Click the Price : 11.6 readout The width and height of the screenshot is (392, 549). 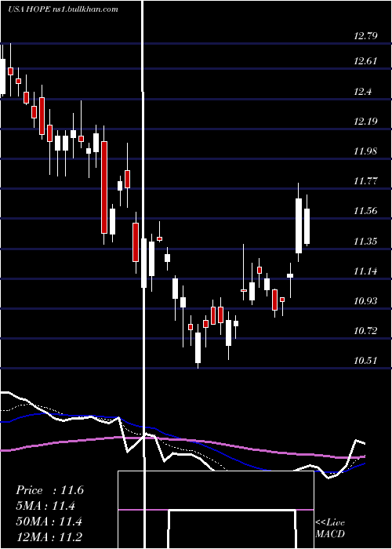pyautogui.click(x=49, y=490)
